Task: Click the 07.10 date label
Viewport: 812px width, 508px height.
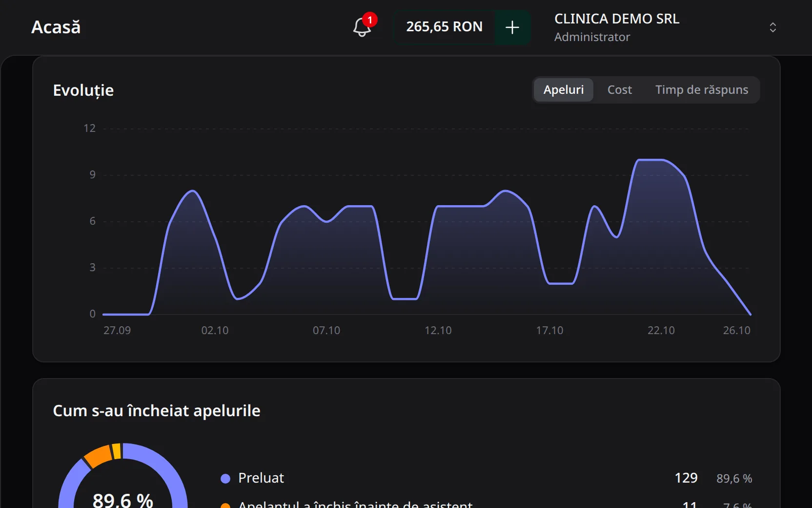Action: [x=326, y=331]
